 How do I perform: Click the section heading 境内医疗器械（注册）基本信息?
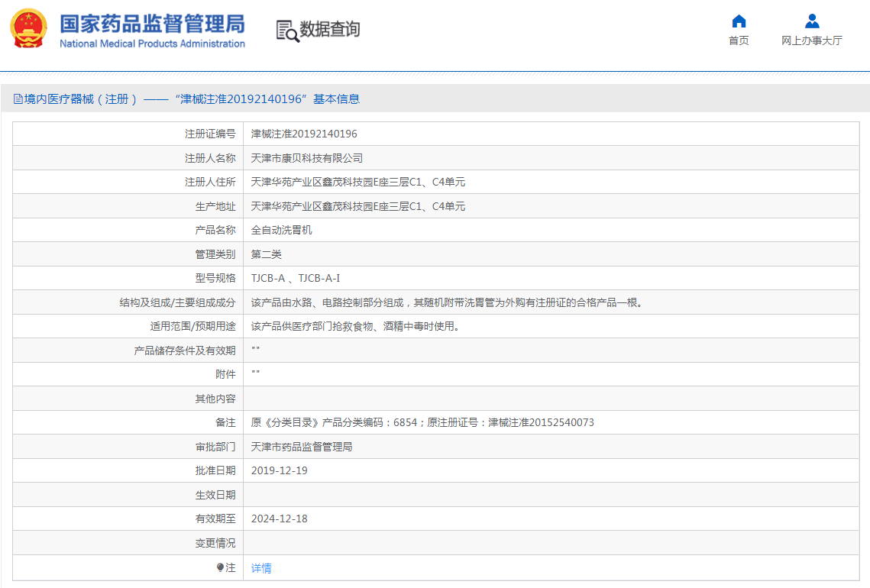coord(192,99)
